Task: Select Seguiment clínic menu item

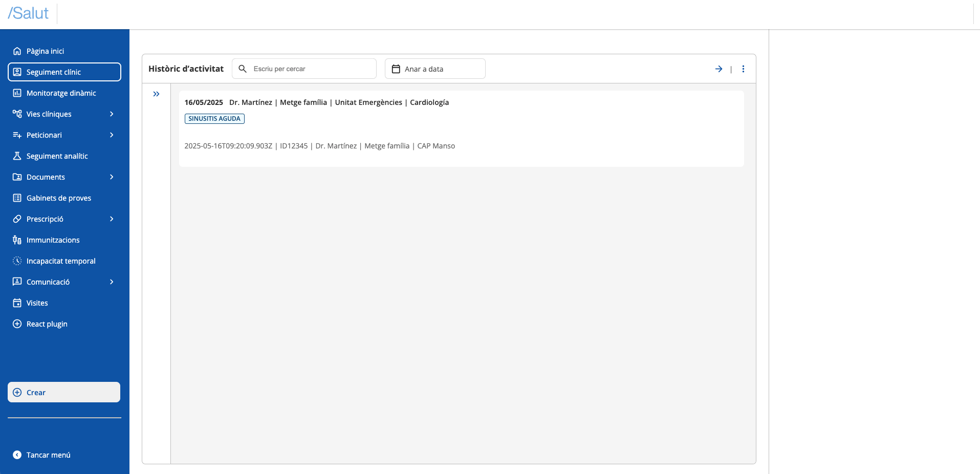Action: tap(64, 72)
